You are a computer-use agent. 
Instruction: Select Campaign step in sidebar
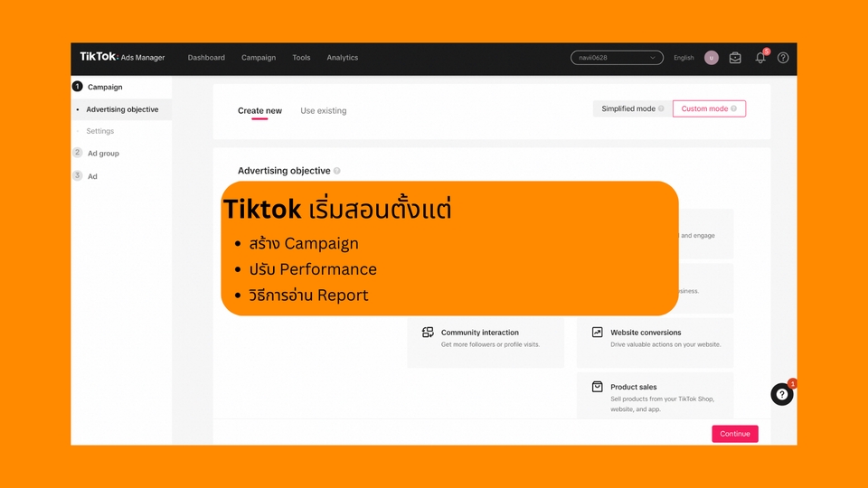[x=105, y=87]
